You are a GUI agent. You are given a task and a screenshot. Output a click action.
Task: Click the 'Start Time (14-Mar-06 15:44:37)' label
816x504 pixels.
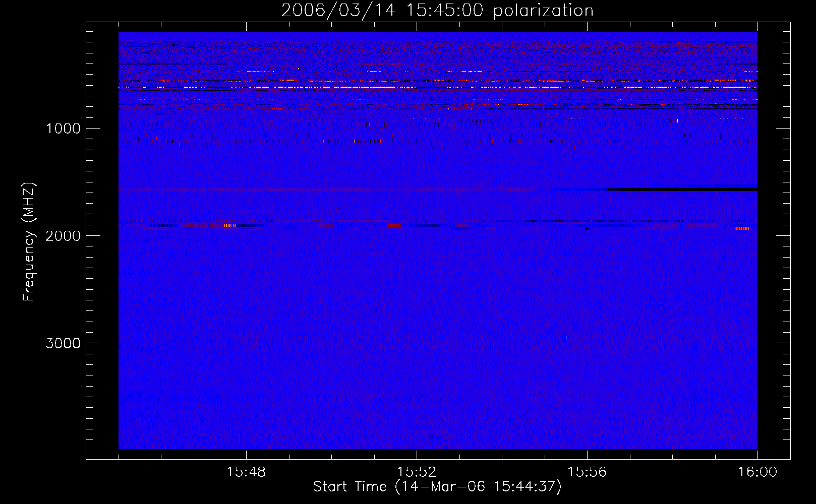[437, 487]
